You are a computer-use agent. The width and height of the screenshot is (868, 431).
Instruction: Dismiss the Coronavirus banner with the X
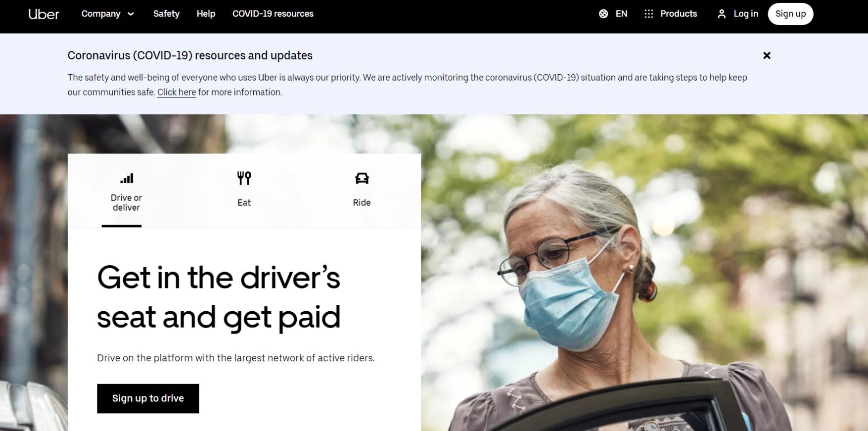pos(767,55)
